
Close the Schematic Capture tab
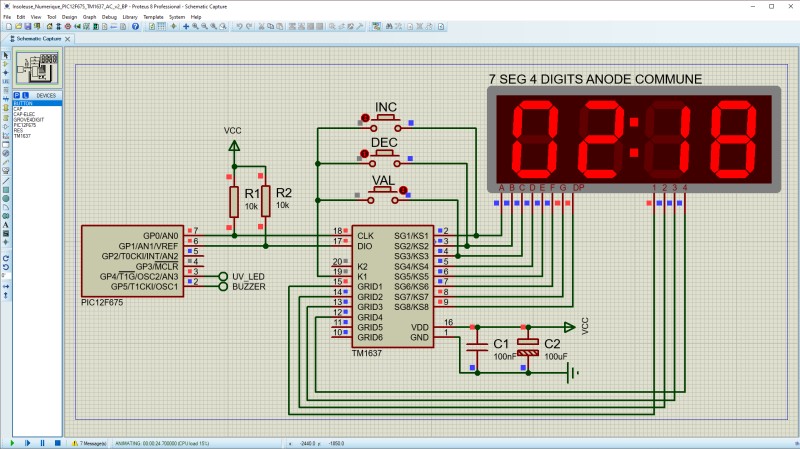67,39
